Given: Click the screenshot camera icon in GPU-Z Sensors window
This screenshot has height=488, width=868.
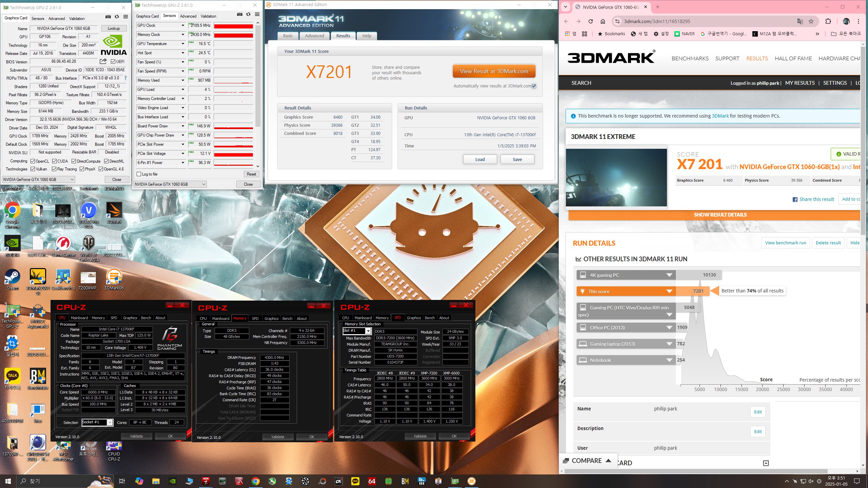Looking at the screenshot, I should [239, 15].
